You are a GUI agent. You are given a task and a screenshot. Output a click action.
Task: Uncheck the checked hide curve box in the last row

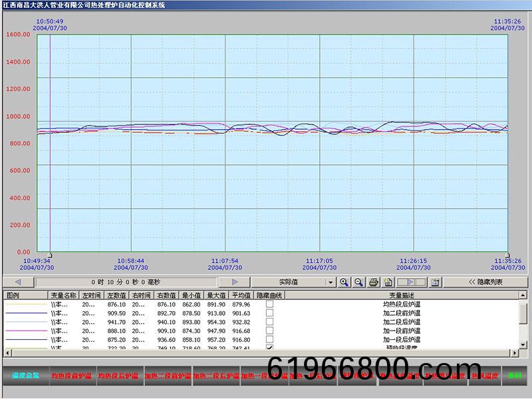coord(269,347)
